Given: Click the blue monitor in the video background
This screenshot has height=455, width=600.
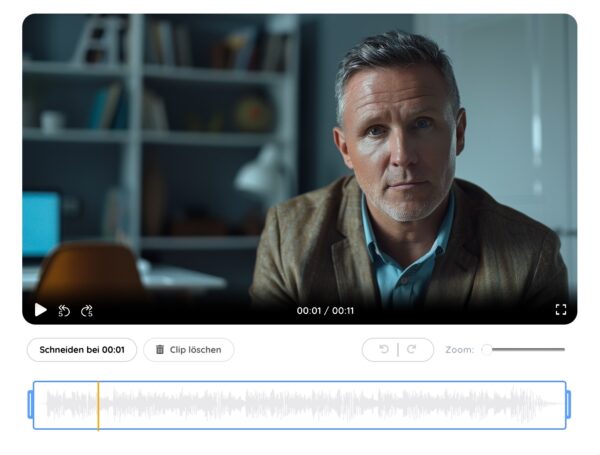Looking at the screenshot, I should [40, 224].
